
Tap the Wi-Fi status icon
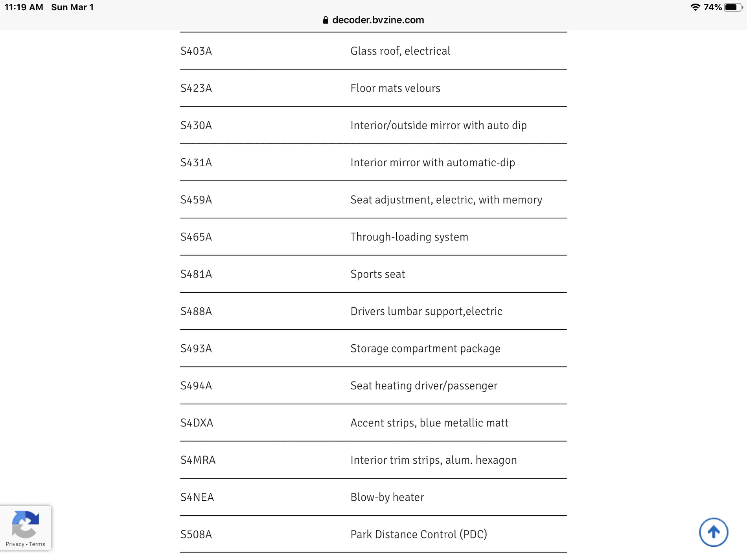695,7
